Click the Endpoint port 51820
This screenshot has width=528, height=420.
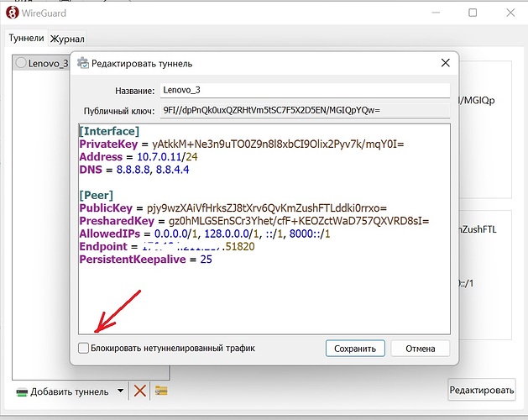(x=240, y=246)
